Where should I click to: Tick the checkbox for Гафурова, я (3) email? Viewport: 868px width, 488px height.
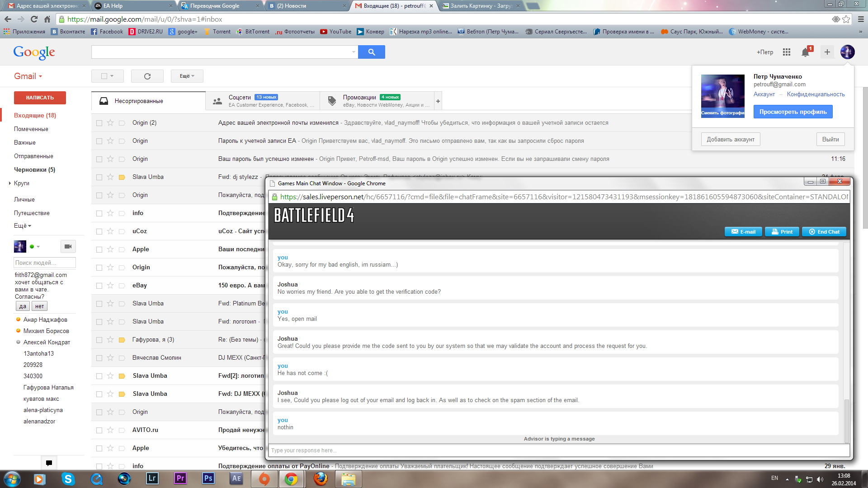click(x=99, y=340)
